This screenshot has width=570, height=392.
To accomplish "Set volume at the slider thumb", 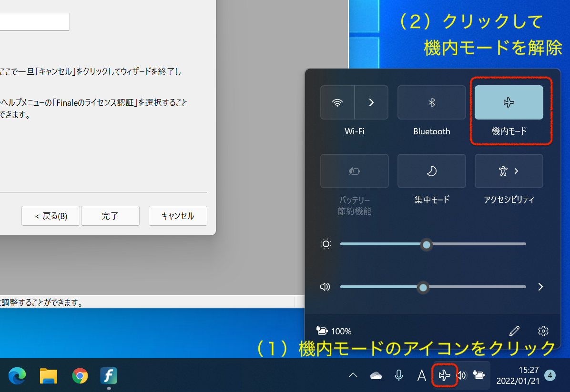I will tap(423, 287).
